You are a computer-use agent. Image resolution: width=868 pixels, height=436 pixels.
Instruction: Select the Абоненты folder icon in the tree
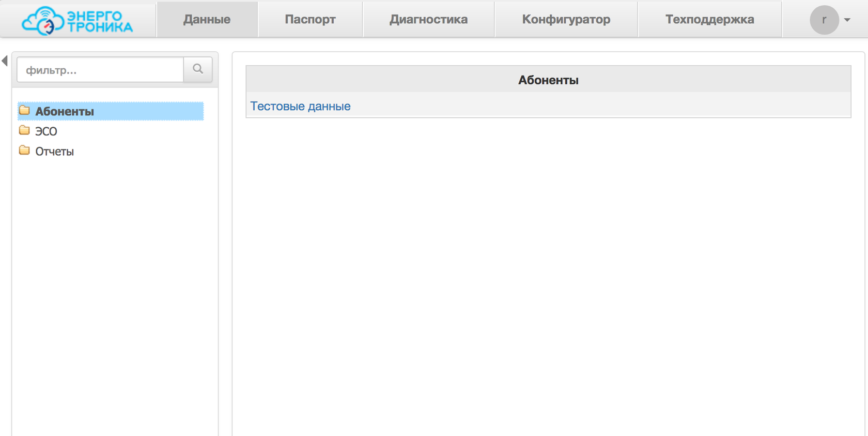[x=24, y=110]
